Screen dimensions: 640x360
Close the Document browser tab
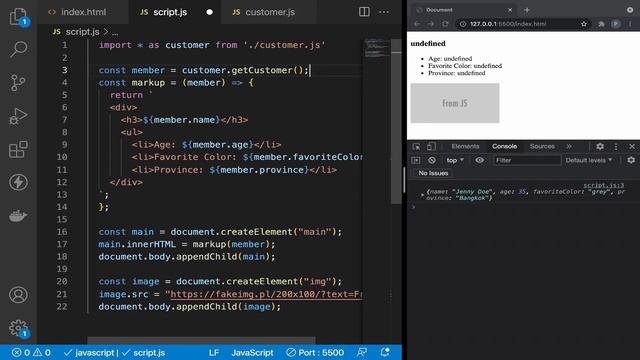point(510,10)
